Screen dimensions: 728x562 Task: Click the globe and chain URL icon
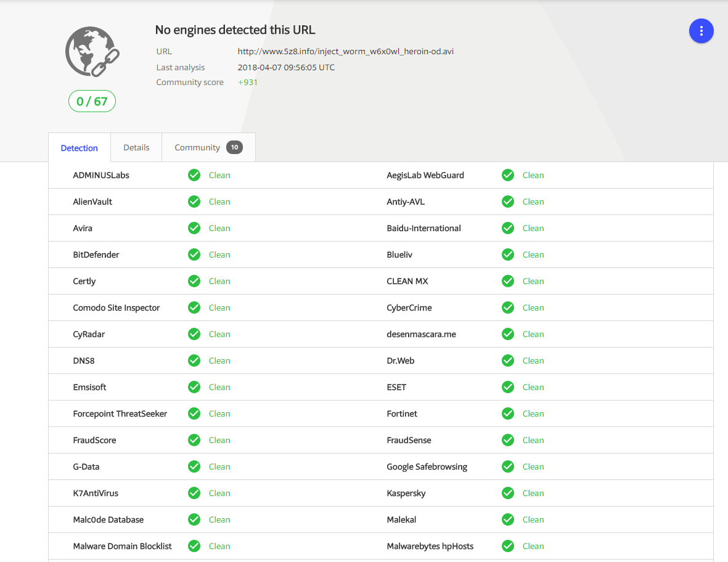tap(92, 52)
